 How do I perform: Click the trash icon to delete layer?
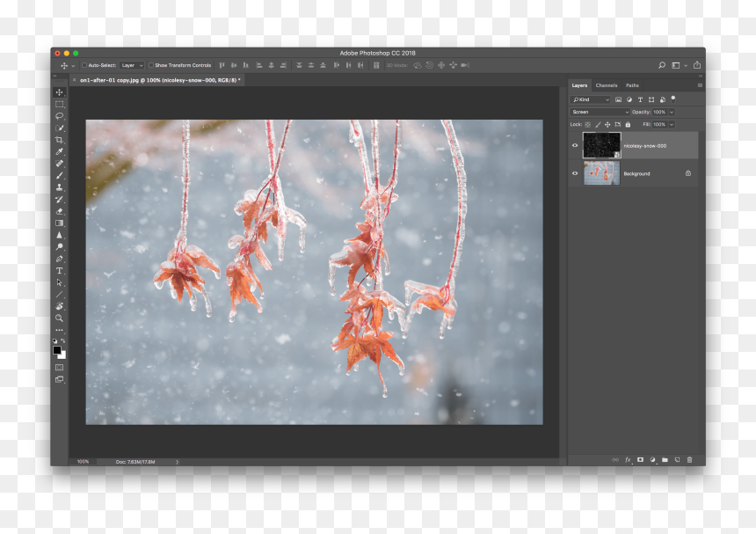click(x=689, y=460)
